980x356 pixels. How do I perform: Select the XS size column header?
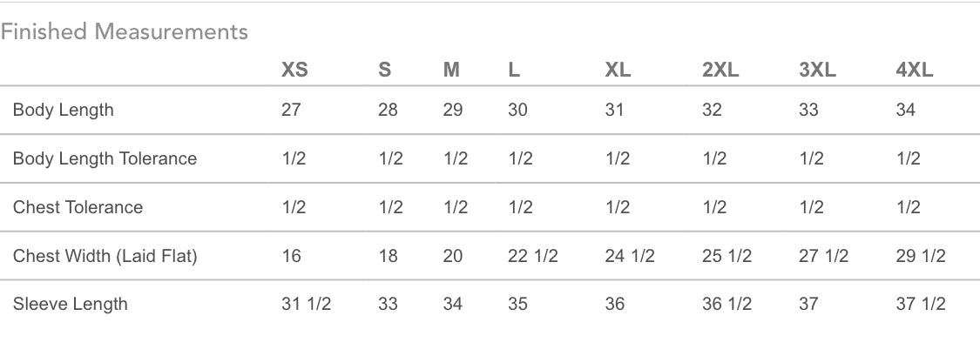294,71
